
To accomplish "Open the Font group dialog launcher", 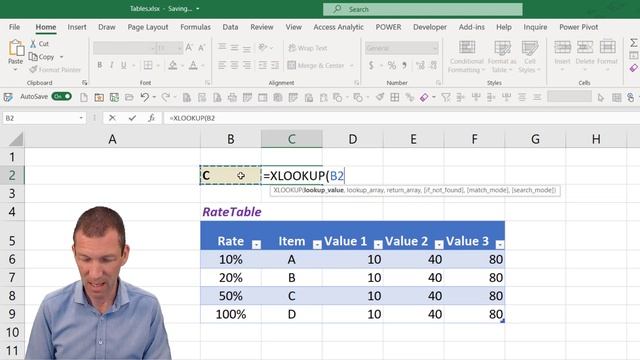I will pos(207,83).
